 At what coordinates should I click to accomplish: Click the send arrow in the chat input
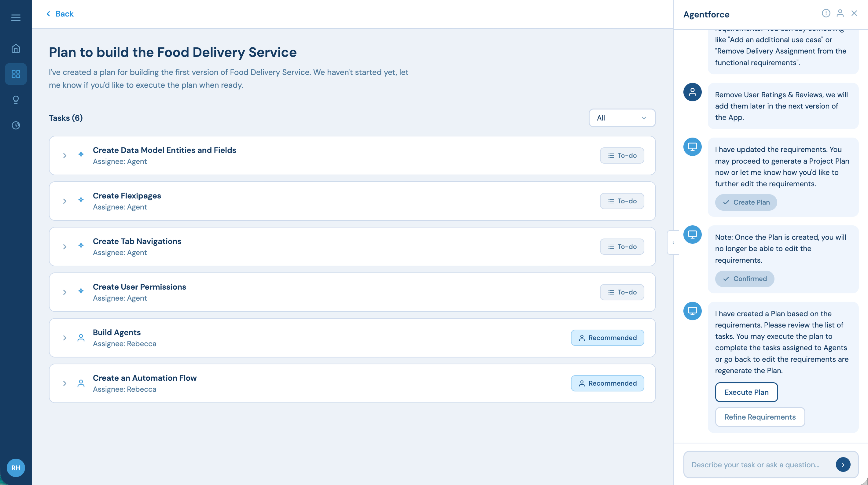(x=843, y=465)
